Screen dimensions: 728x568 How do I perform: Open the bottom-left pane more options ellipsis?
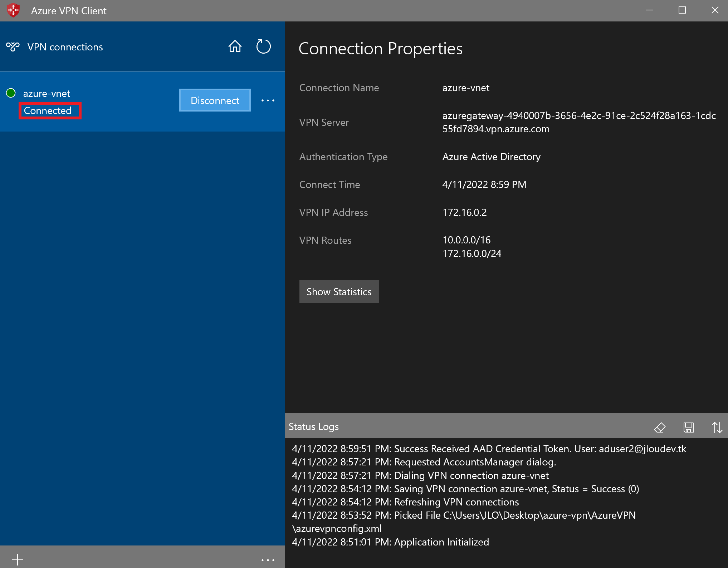coord(268,560)
